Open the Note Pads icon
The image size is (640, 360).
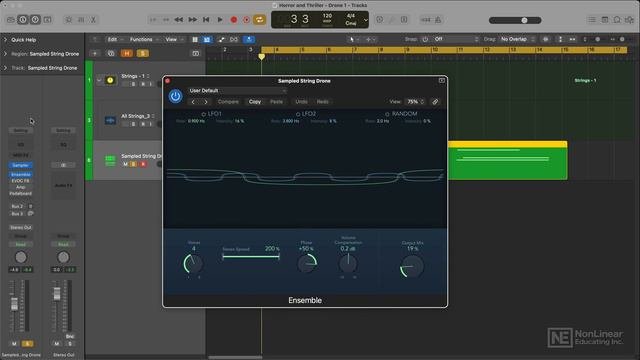pyautogui.click(x=605, y=20)
